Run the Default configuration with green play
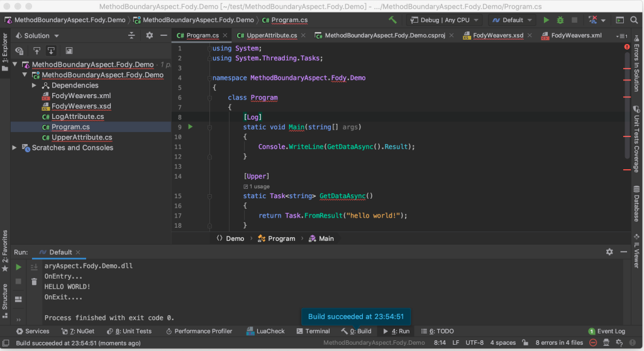This screenshot has height=351, width=644. pos(546,19)
